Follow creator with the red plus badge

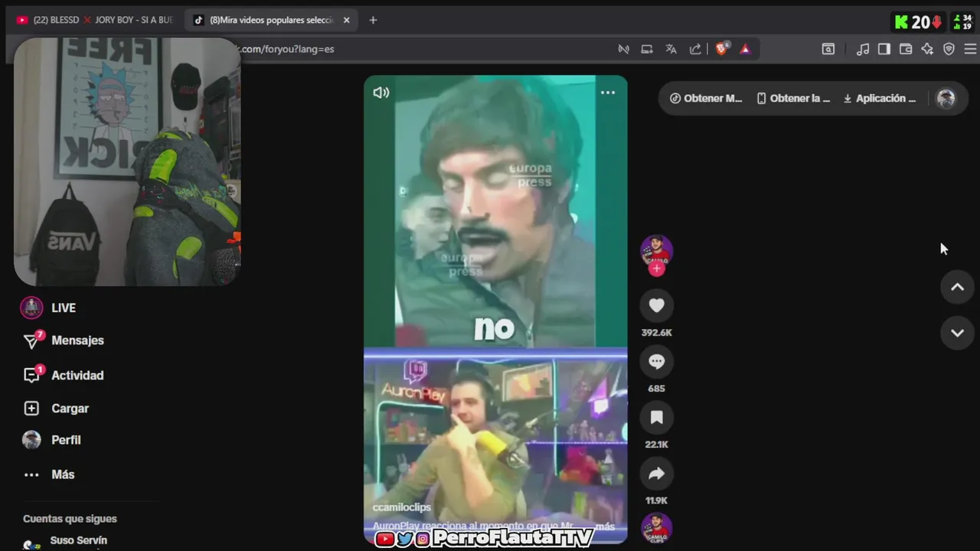(x=656, y=269)
